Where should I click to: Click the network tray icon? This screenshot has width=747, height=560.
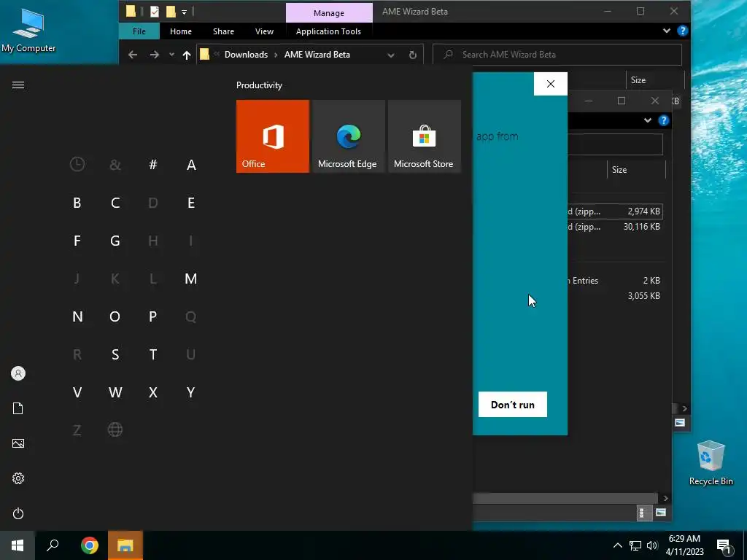click(x=635, y=545)
